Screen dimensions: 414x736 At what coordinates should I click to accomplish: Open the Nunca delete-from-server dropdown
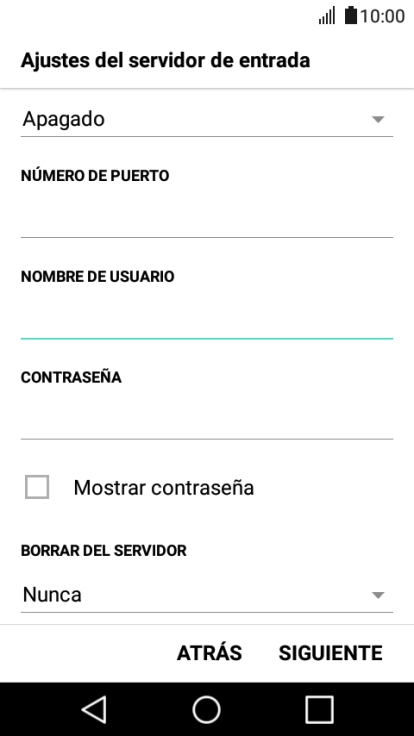207,595
